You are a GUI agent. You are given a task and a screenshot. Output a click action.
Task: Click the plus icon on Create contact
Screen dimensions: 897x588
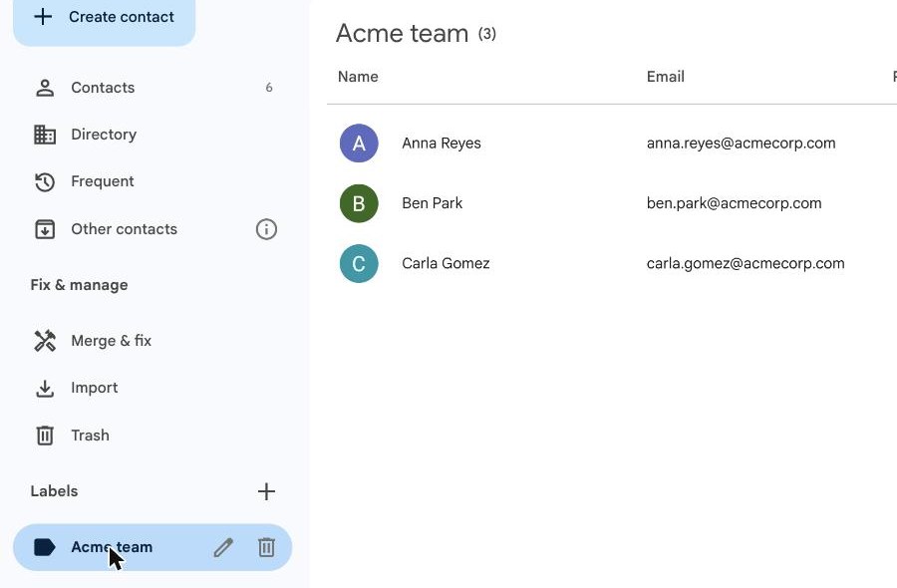click(43, 17)
